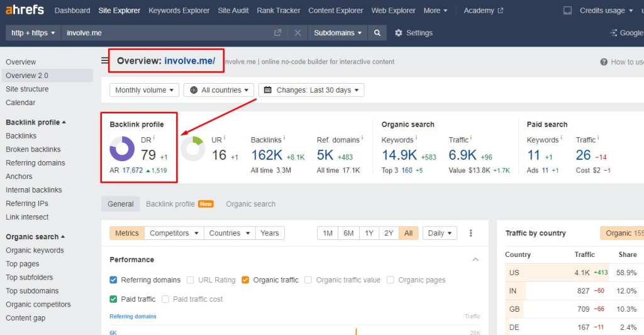Screen dimensions: 644x335
Task: Open the Daily interval dropdown
Action: click(440, 233)
